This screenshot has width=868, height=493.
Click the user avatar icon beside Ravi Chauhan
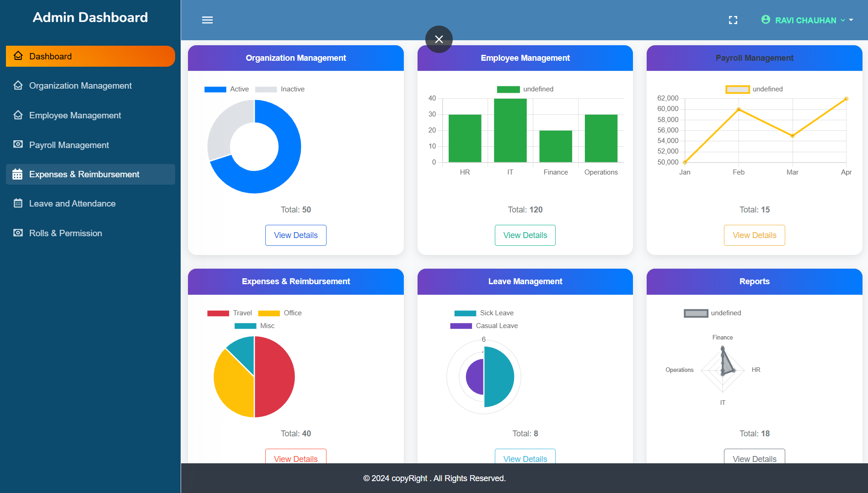766,20
